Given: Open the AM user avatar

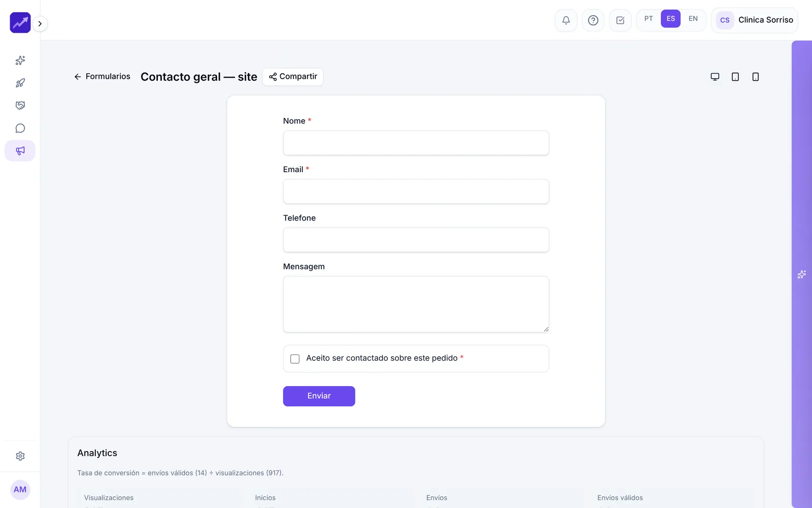Looking at the screenshot, I should point(20,490).
